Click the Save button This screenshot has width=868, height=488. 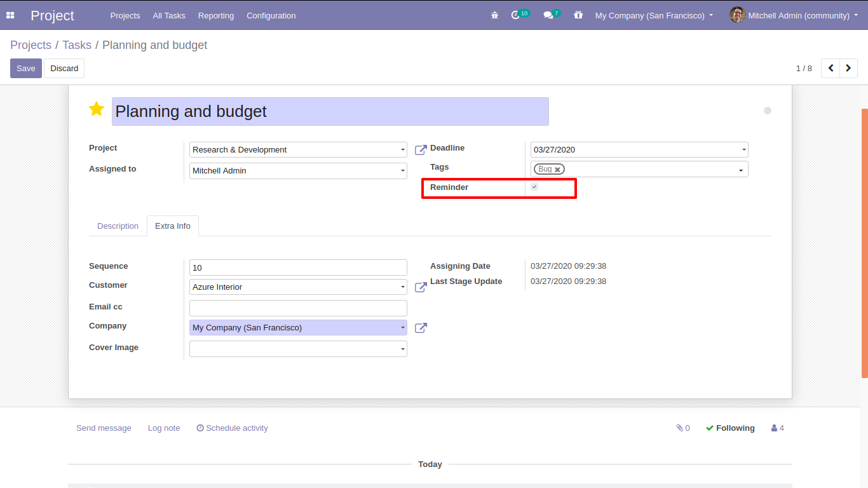[x=26, y=69]
